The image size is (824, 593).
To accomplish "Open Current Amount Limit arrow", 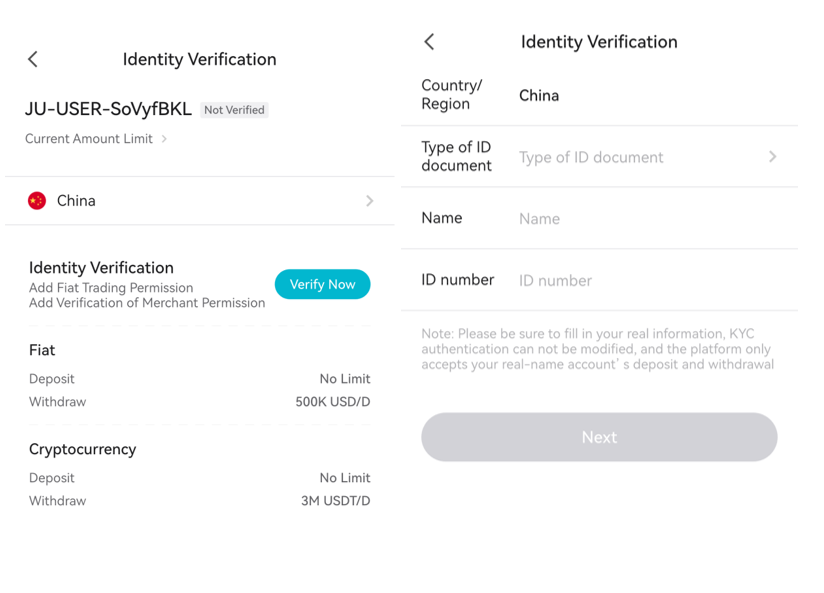I will click(164, 139).
